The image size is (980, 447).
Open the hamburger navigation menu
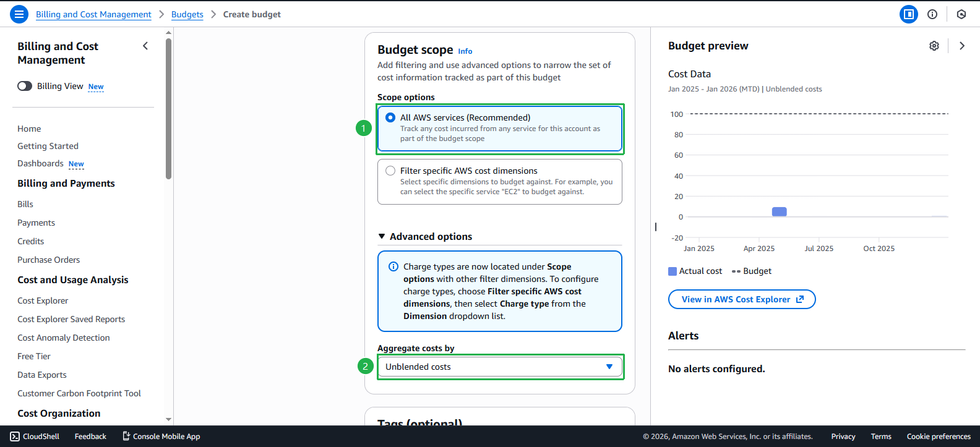[19, 14]
